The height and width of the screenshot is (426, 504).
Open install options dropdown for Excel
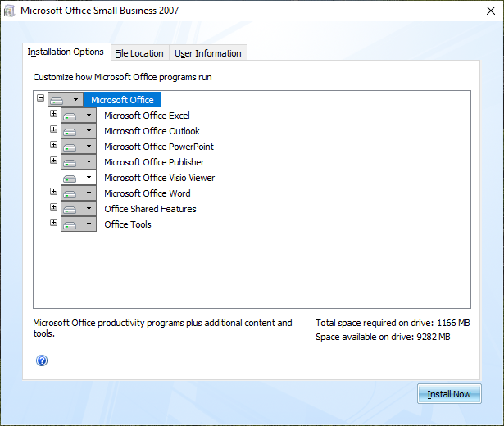point(79,116)
